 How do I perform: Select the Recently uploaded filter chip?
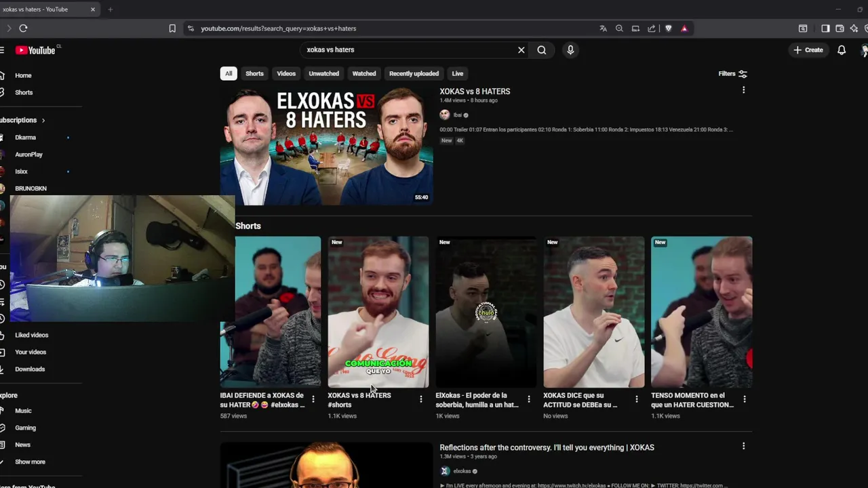tap(414, 73)
